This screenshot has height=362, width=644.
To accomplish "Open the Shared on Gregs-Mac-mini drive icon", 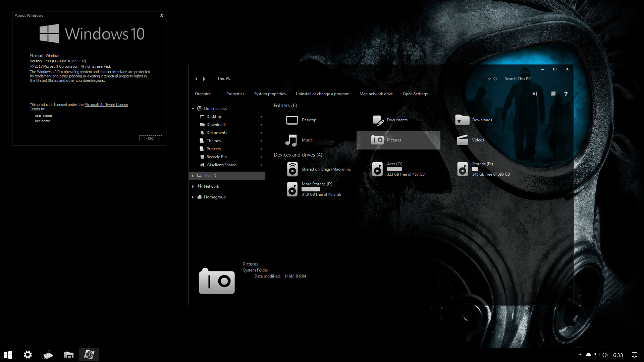I will coord(292,169).
